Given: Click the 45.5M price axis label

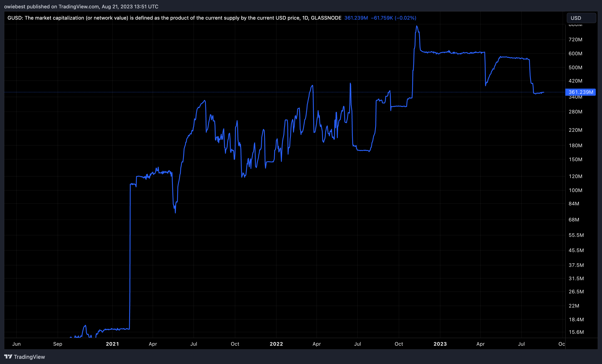Looking at the screenshot, I should click(x=576, y=250).
